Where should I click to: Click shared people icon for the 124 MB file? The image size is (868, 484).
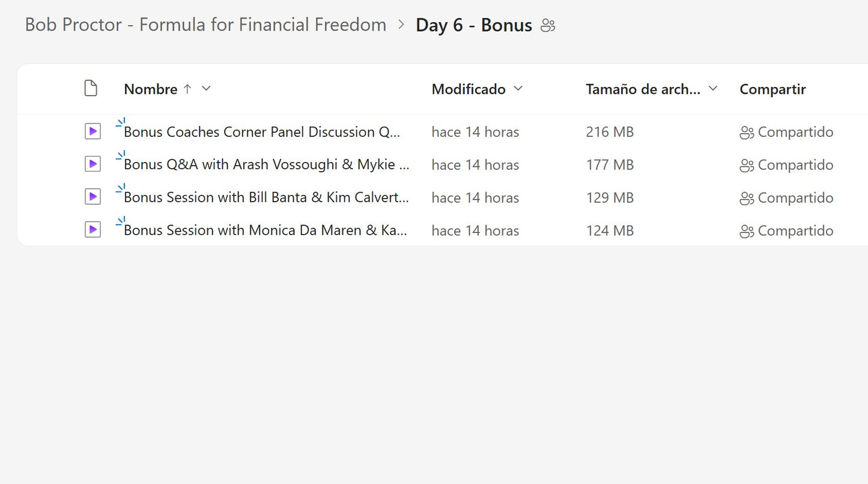(x=747, y=231)
